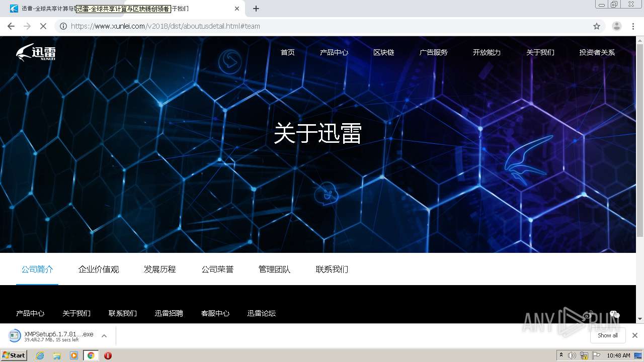The width and height of the screenshot is (644, 362).
Task: Close the downloads bar
Action: (635, 335)
